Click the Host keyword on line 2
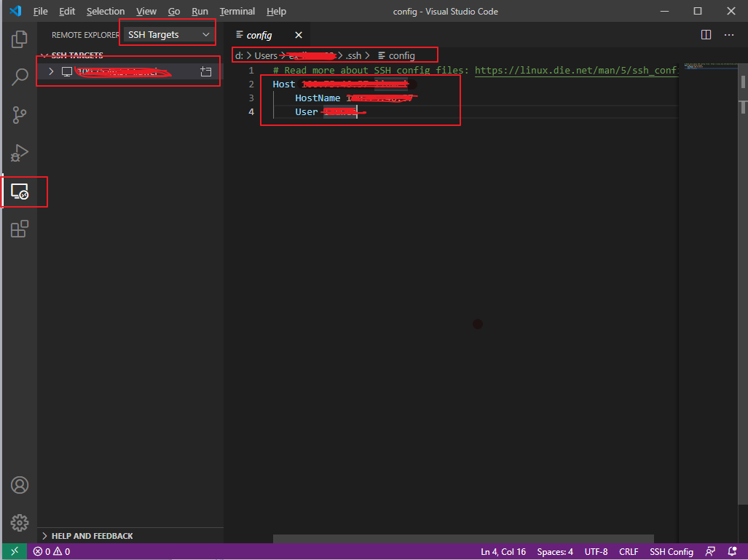The width and height of the screenshot is (748, 560). click(284, 84)
